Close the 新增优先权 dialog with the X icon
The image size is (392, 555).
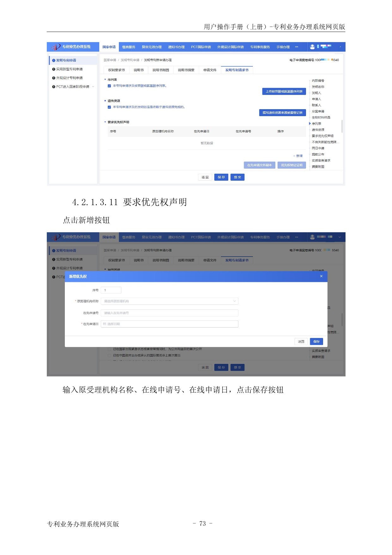click(321, 276)
